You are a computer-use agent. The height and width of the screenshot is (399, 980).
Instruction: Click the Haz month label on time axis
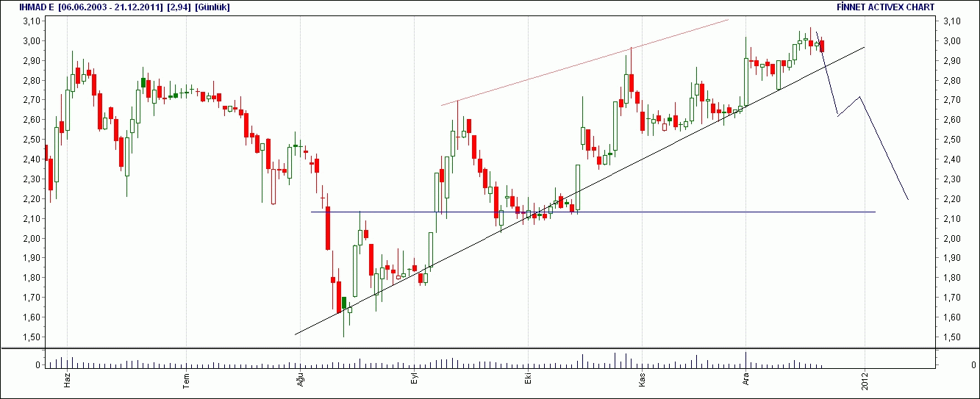click(66, 382)
